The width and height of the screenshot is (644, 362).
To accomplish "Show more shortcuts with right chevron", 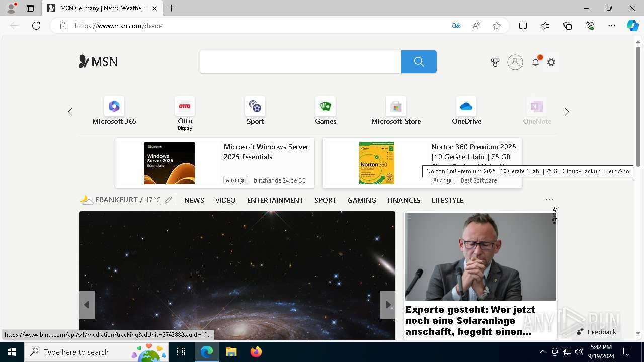I will (x=567, y=112).
